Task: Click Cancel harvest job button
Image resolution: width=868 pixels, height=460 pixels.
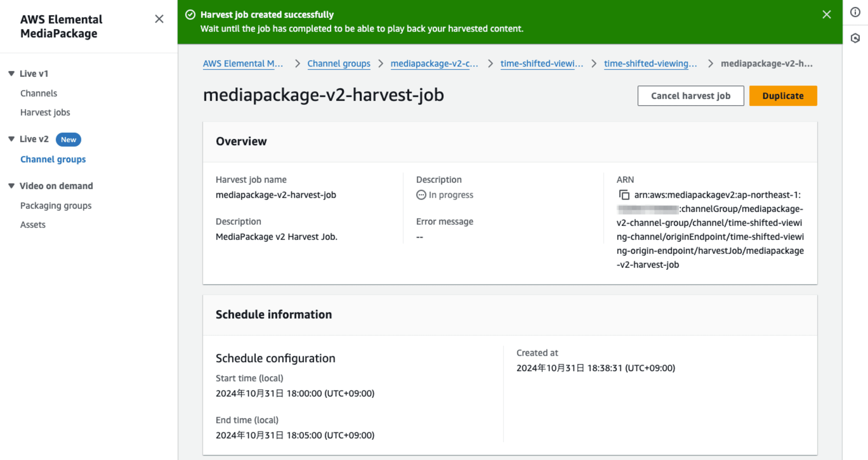Action: [x=690, y=96]
